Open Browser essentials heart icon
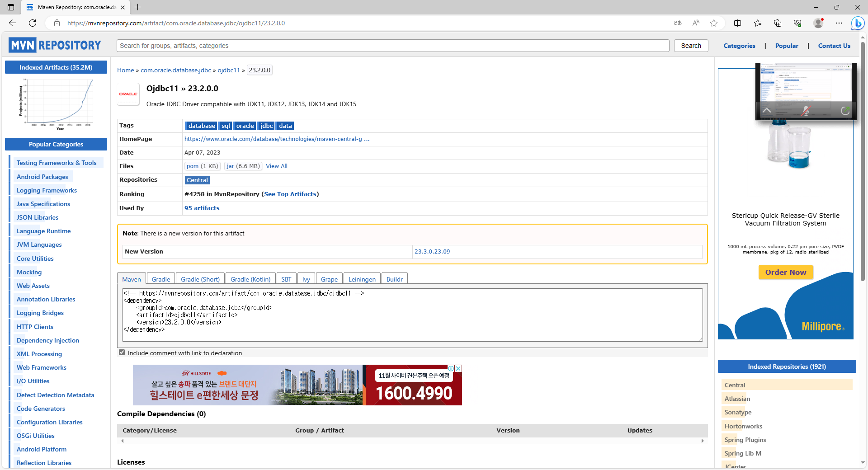The image size is (868, 470). coord(797,23)
